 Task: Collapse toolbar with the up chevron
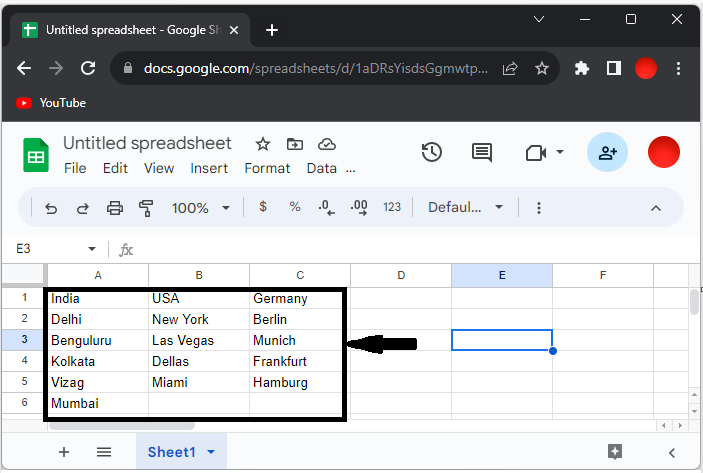click(x=656, y=208)
